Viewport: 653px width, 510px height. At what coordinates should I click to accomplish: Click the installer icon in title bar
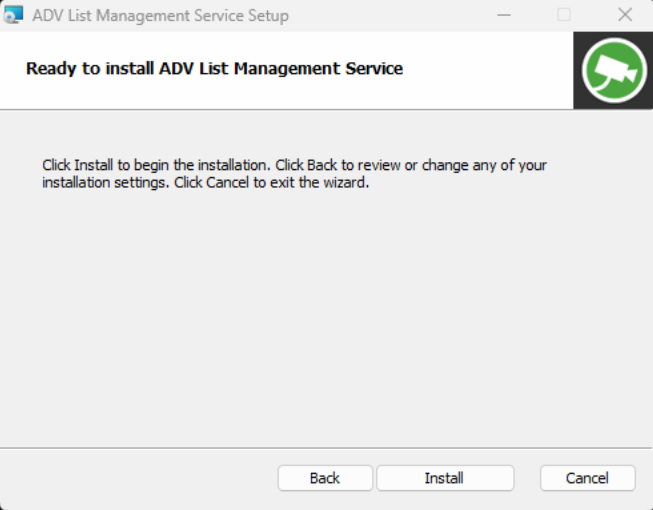[x=14, y=15]
